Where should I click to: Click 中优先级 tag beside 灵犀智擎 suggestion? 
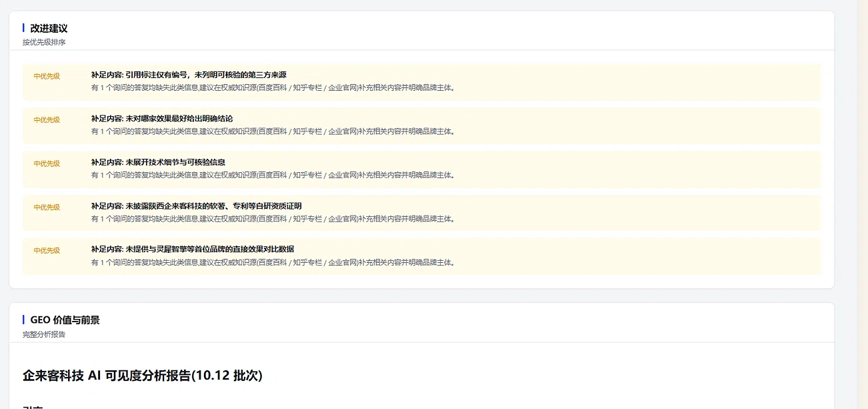click(x=47, y=250)
